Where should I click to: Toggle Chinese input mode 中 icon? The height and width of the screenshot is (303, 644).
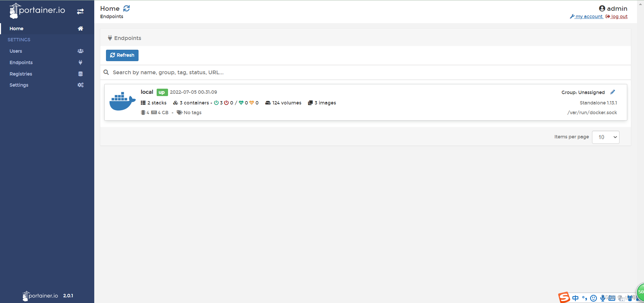pyautogui.click(x=576, y=298)
